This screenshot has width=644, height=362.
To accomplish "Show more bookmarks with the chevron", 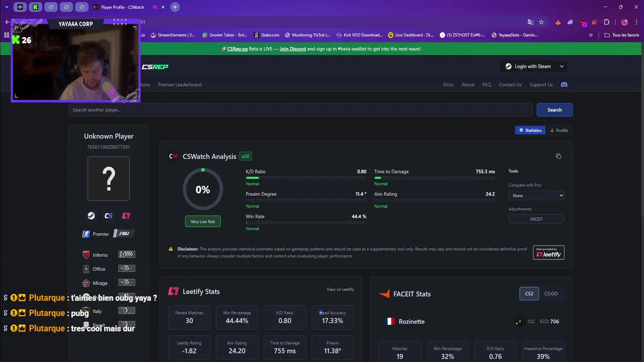I will [592, 35].
